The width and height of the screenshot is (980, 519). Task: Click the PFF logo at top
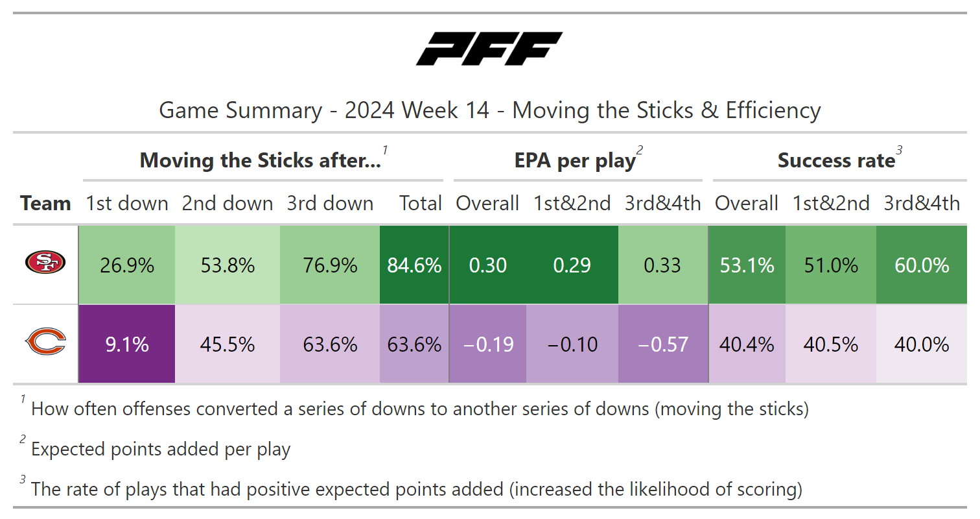coord(489,49)
